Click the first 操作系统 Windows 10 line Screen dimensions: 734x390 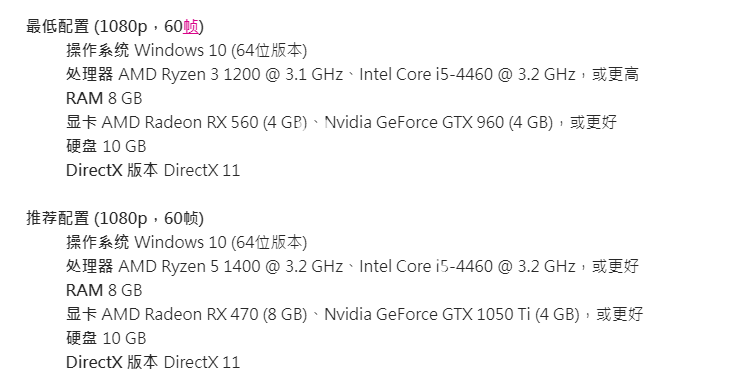[186, 51]
